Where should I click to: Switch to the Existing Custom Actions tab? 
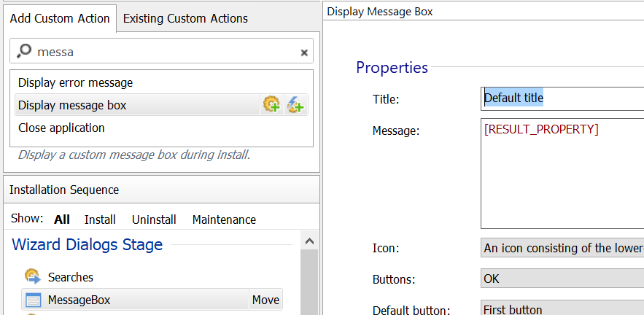tap(185, 18)
